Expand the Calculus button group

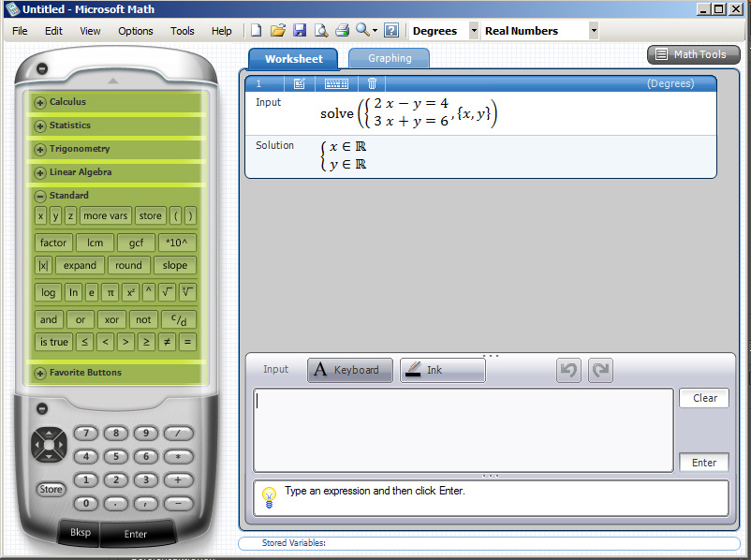pos(40,102)
